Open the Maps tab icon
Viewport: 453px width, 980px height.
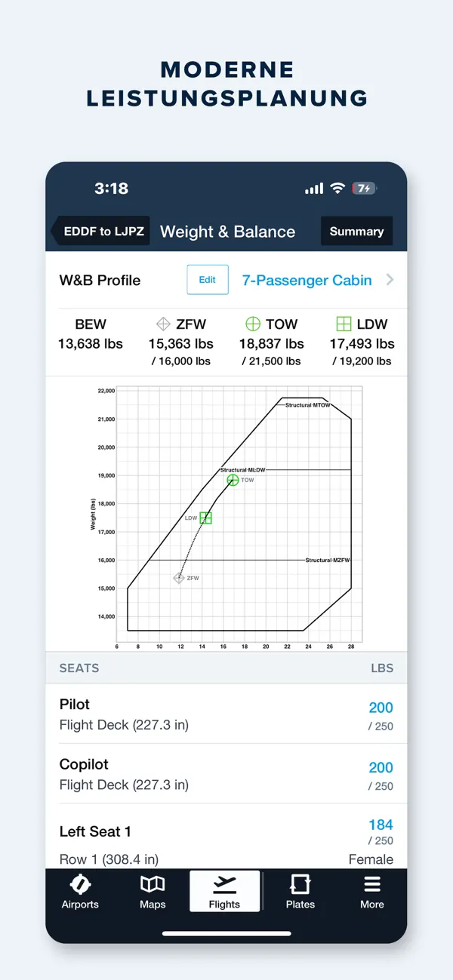pyautogui.click(x=152, y=884)
